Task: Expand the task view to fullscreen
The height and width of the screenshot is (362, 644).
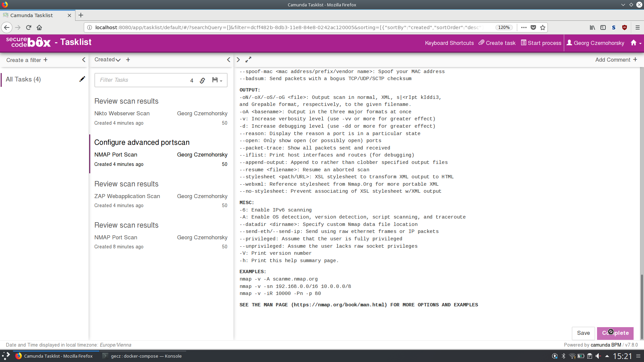Action: (x=248, y=60)
